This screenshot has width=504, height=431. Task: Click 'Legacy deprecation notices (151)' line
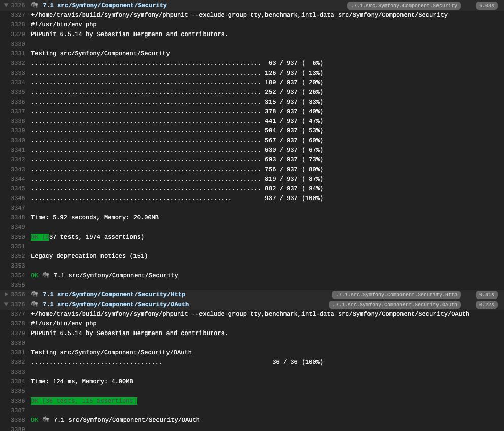click(89, 256)
